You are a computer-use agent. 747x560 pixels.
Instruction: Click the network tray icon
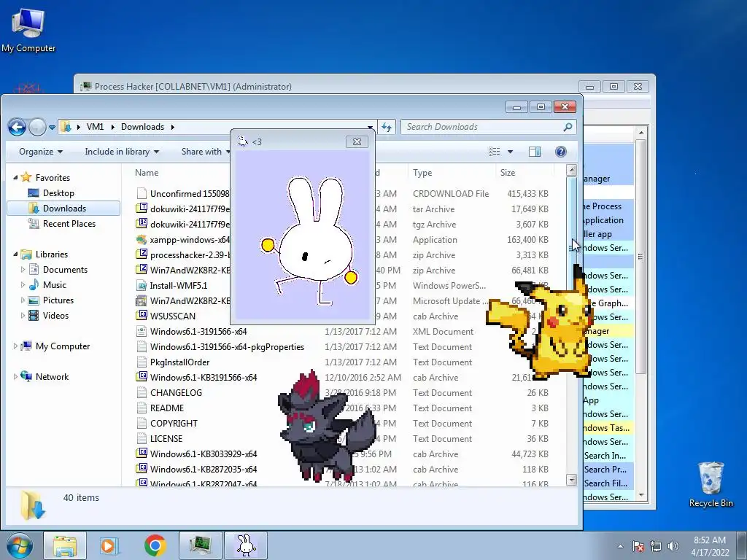coord(656,546)
